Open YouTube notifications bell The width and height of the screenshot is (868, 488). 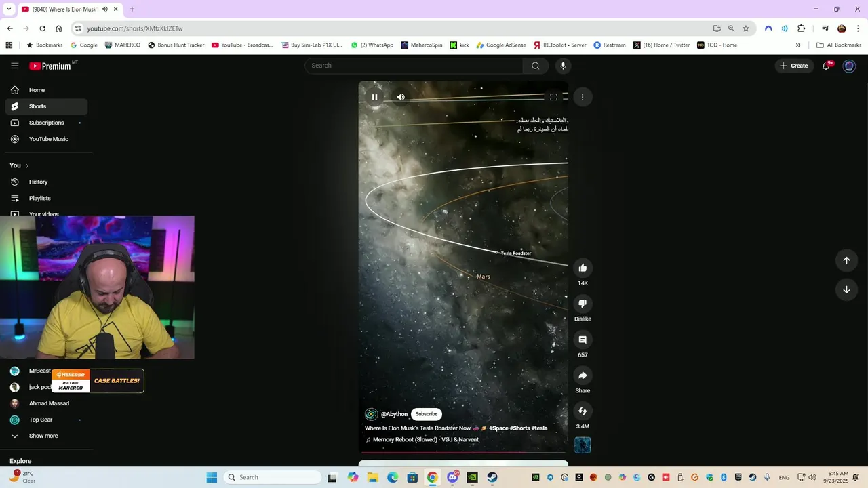click(826, 66)
